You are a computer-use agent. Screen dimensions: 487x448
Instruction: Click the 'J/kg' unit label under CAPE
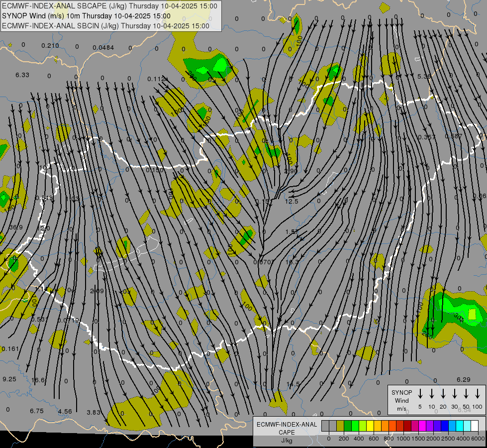[x=287, y=441]
